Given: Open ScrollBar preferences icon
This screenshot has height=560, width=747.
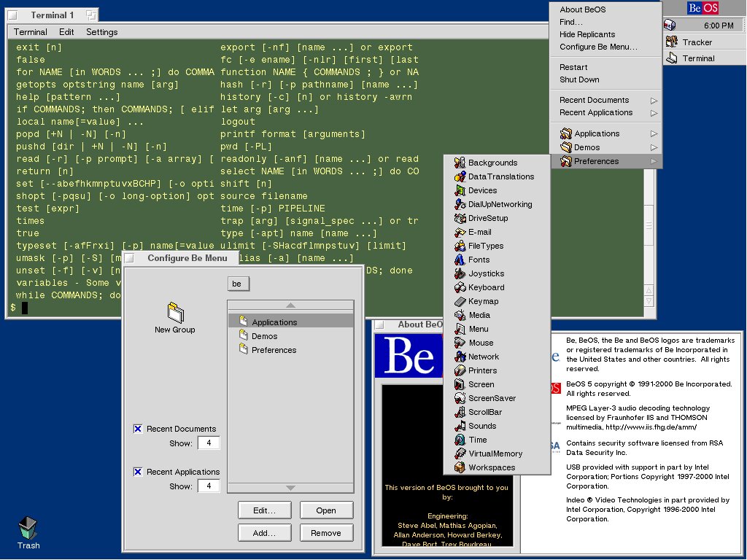Looking at the screenshot, I should click(460, 412).
